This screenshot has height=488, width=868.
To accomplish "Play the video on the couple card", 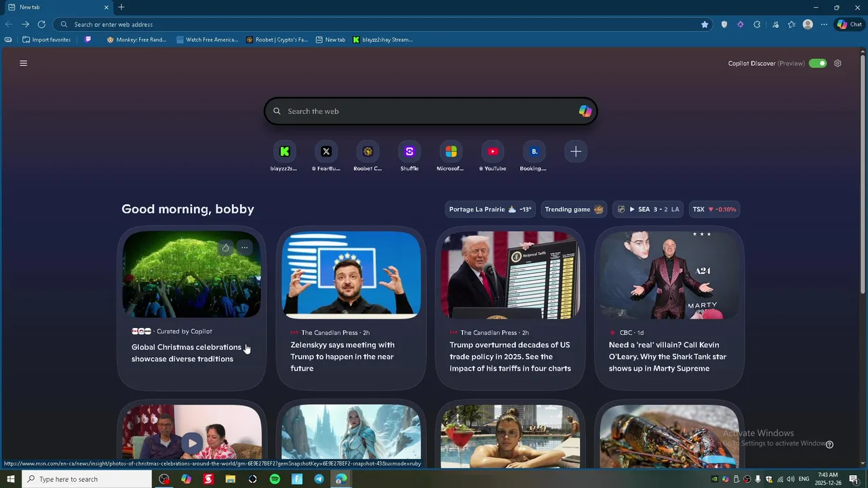I will 192,443.
